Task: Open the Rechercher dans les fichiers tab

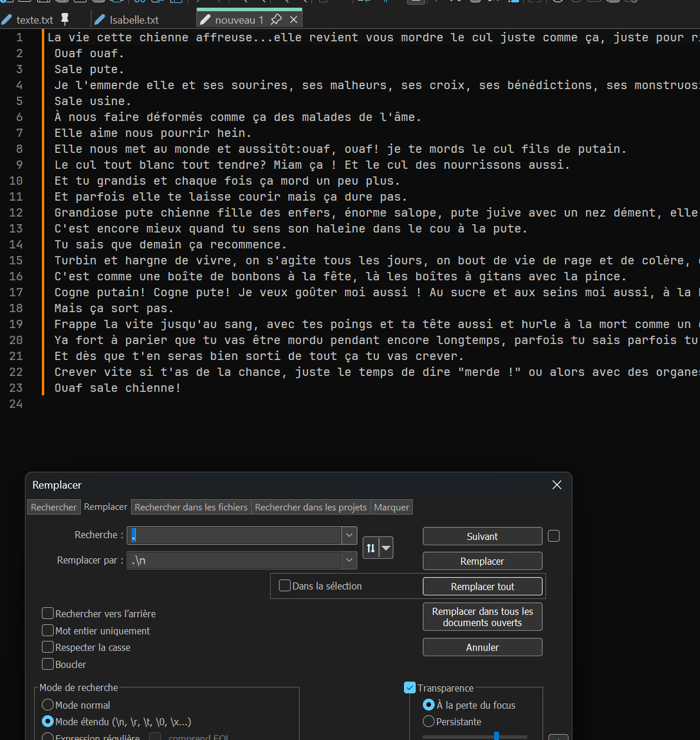Action: point(191,507)
